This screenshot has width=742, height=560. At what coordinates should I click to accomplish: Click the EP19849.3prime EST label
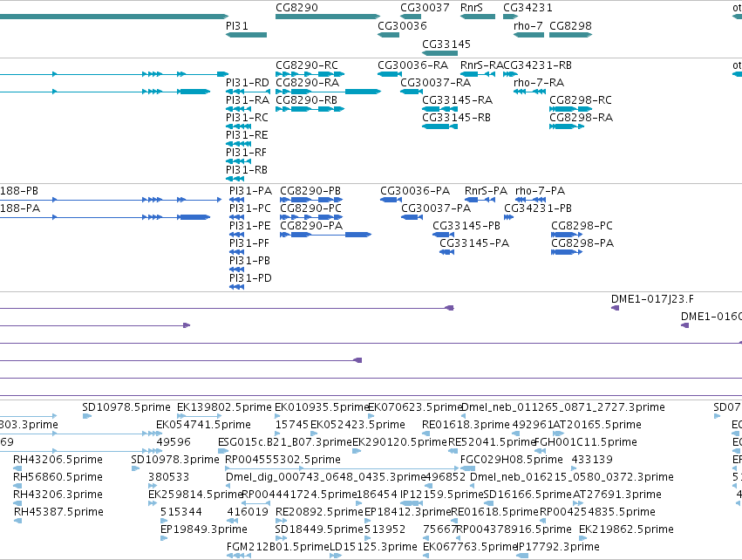(x=204, y=529)
